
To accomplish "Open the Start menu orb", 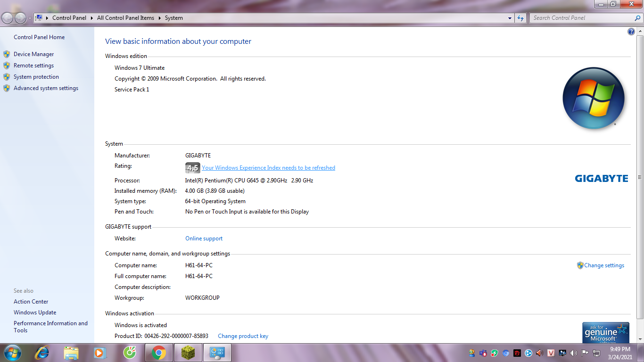I will point(12,353).
